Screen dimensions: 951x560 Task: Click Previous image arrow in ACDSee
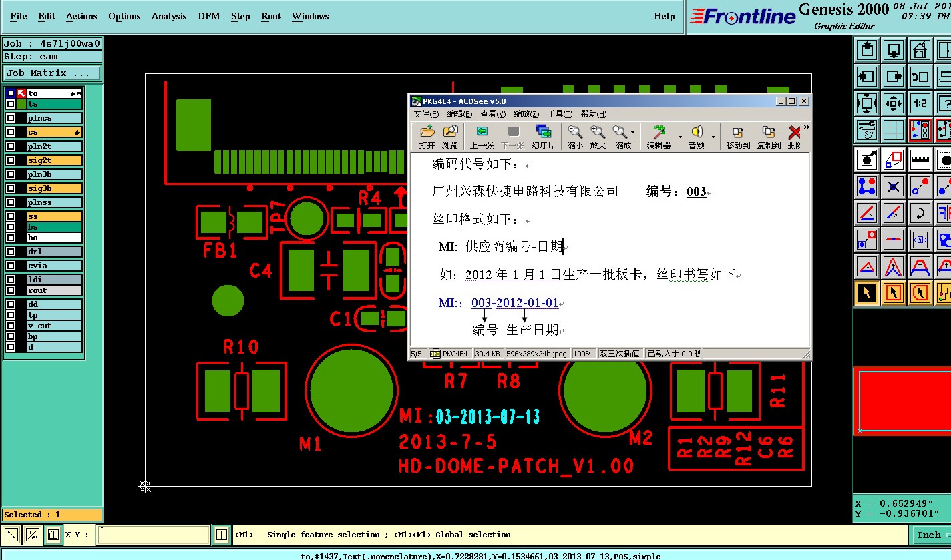pos(482,136)
